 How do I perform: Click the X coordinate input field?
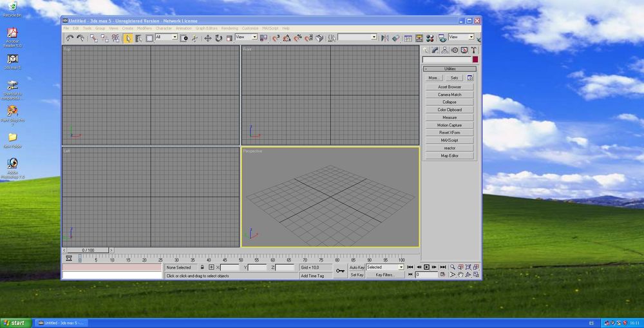pos(229,267)
